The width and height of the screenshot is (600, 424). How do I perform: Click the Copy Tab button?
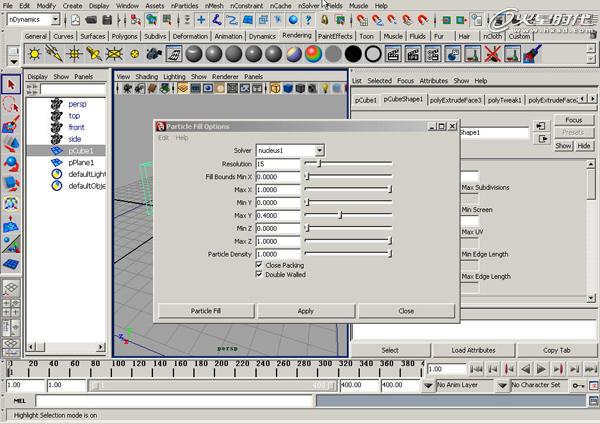[x=556, y=350]
